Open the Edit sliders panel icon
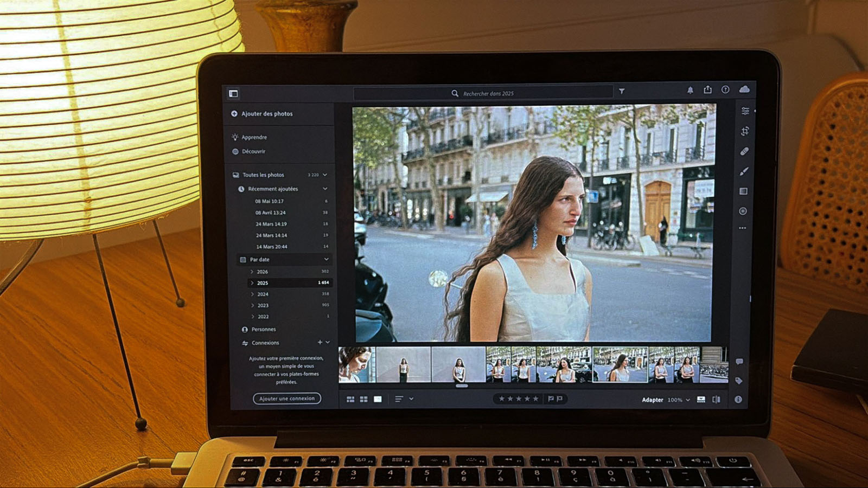The image size is (868, 488). click(745, 111)
